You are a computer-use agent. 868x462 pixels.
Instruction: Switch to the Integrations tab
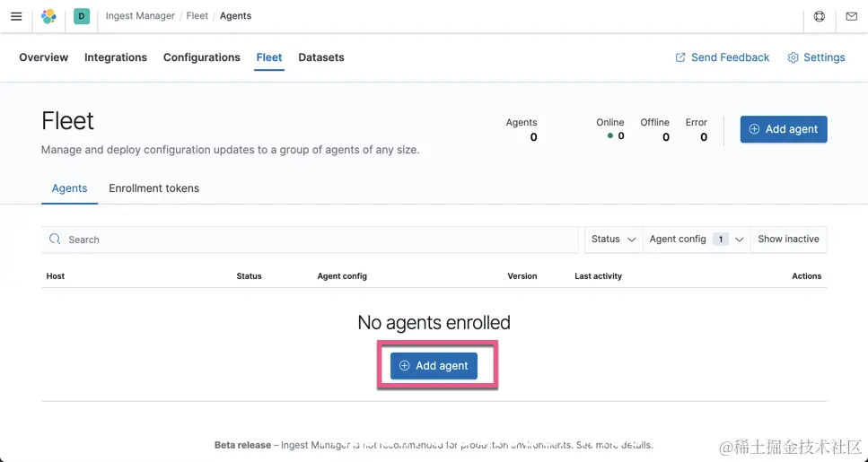point(116,57)
